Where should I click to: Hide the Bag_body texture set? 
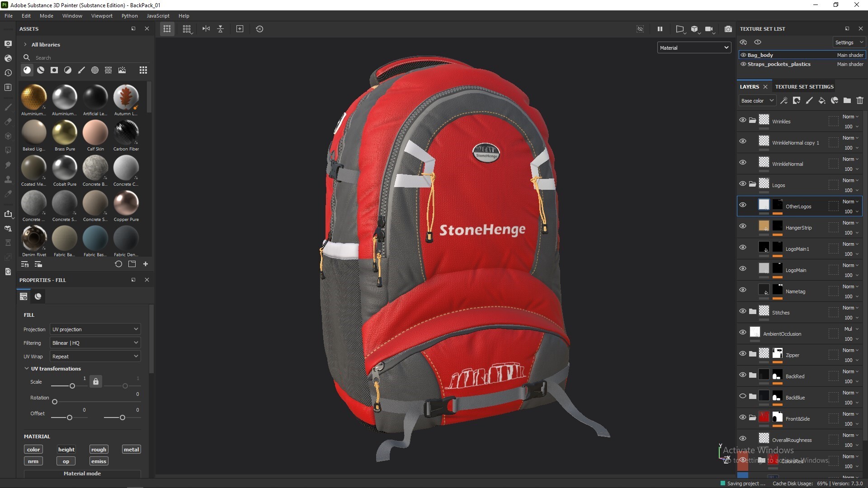743,55
